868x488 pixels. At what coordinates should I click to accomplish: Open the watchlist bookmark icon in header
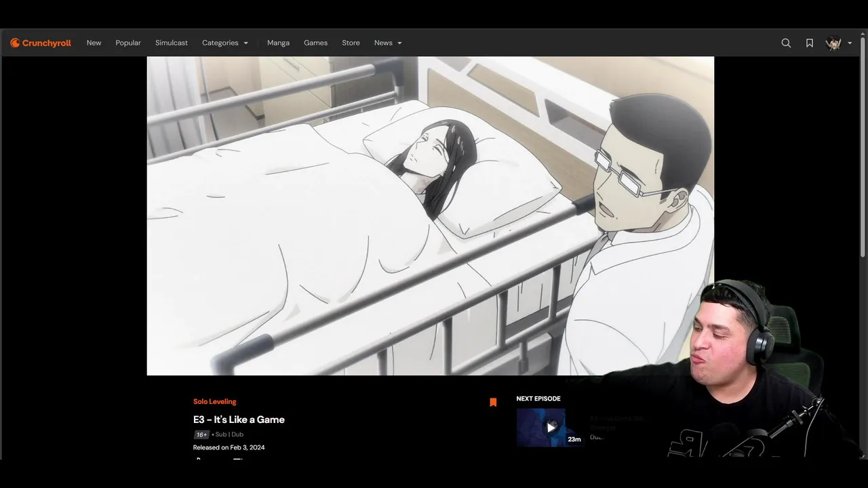point(810,43)
